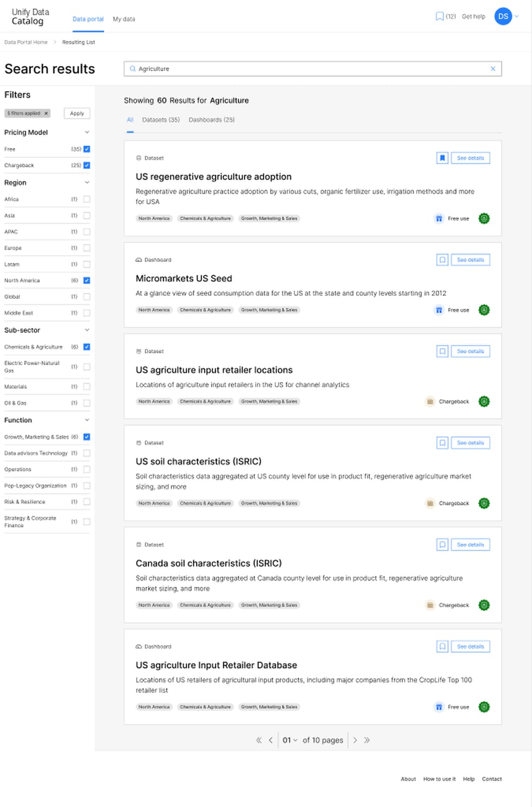Remove the 5 filters applied tag with X

coord(46,113)
